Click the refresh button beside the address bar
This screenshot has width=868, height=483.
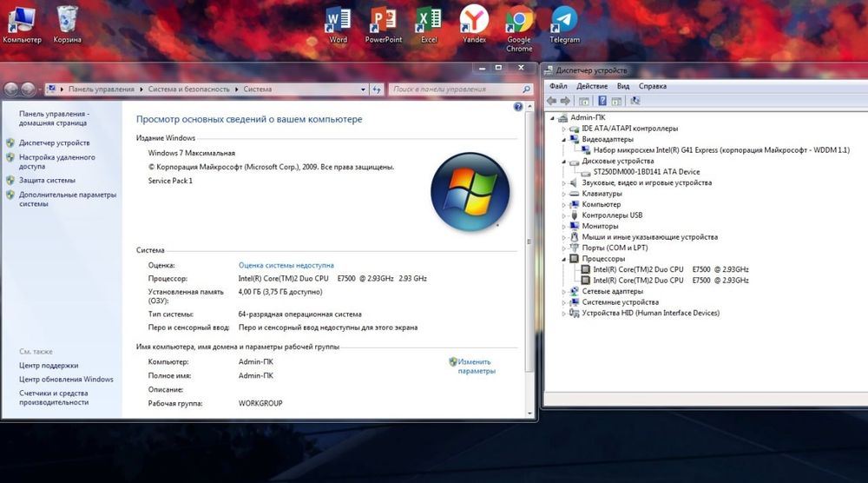click(x=377, y=89)
